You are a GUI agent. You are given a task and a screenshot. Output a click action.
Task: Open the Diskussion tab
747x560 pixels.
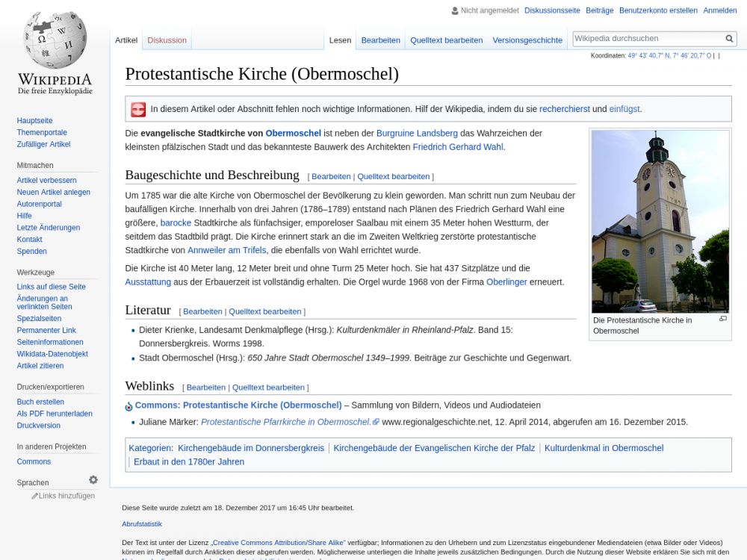167,40
